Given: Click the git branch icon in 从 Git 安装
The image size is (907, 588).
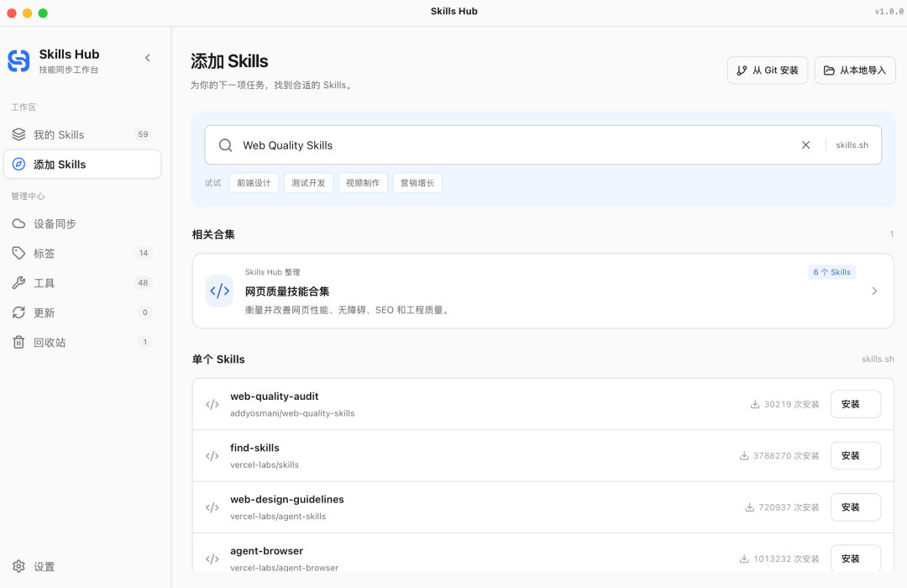Looking at the screenshot, I should click(742, 70).
